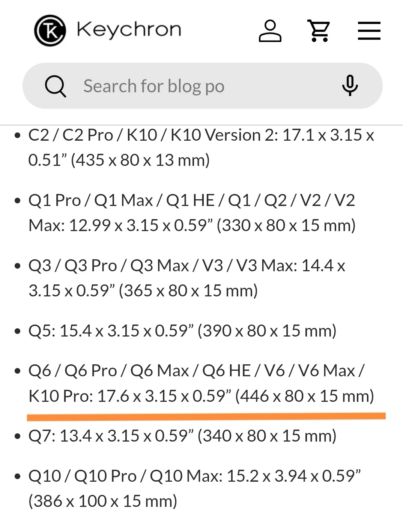Open the account profile icon

pyautogui.click(x=270, y=31)
